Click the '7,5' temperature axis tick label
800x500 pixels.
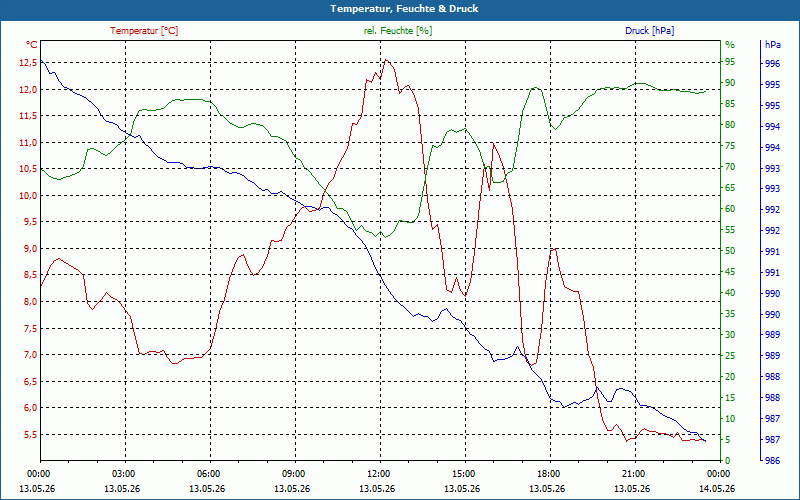click(x=30, y=329)
